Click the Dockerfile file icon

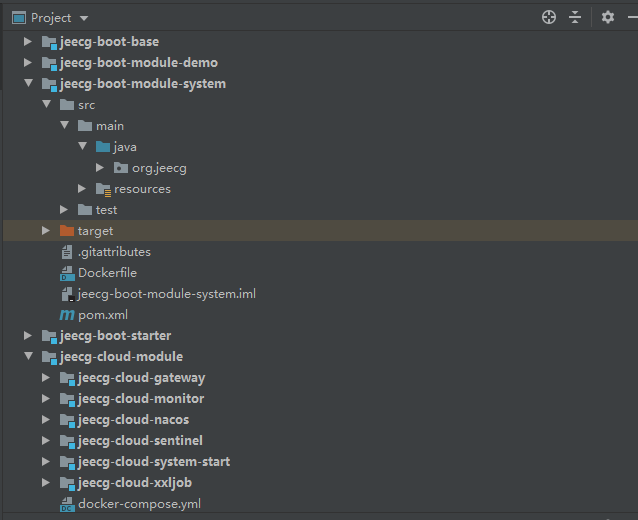(68, 273)
